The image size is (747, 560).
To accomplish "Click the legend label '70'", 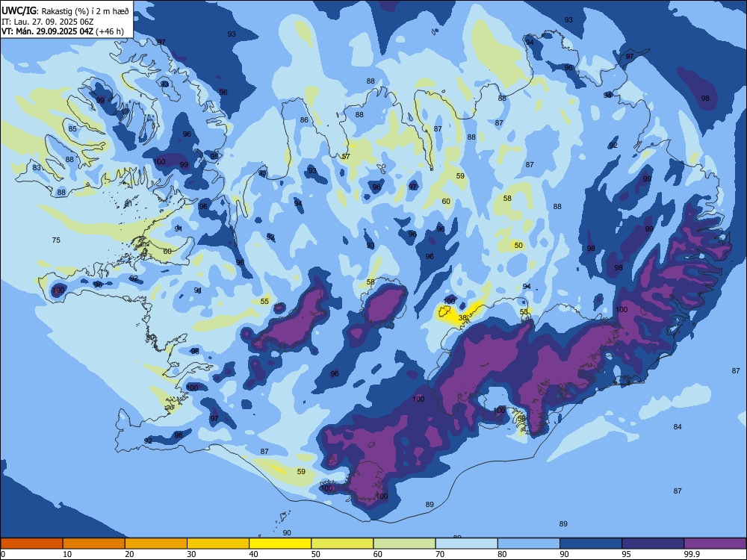I will tap(440, 554).
